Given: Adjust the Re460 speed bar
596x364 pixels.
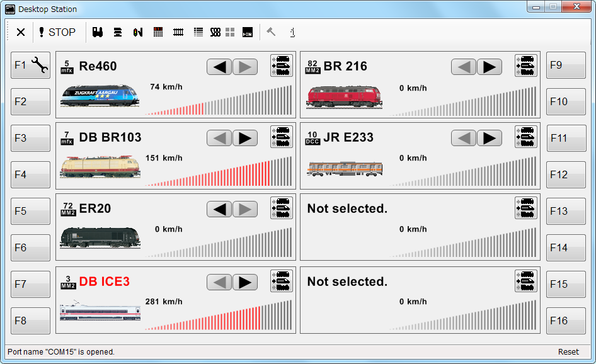Looking at the screenshot, I should 218,100.
